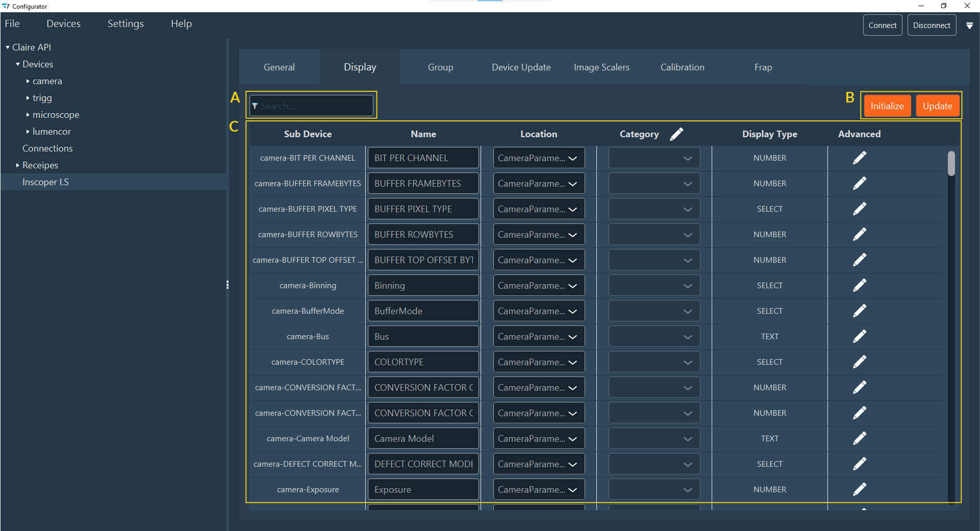The image size is (980, 531).
Task: Open the Devices menu
Action: (x=63, y=23)
